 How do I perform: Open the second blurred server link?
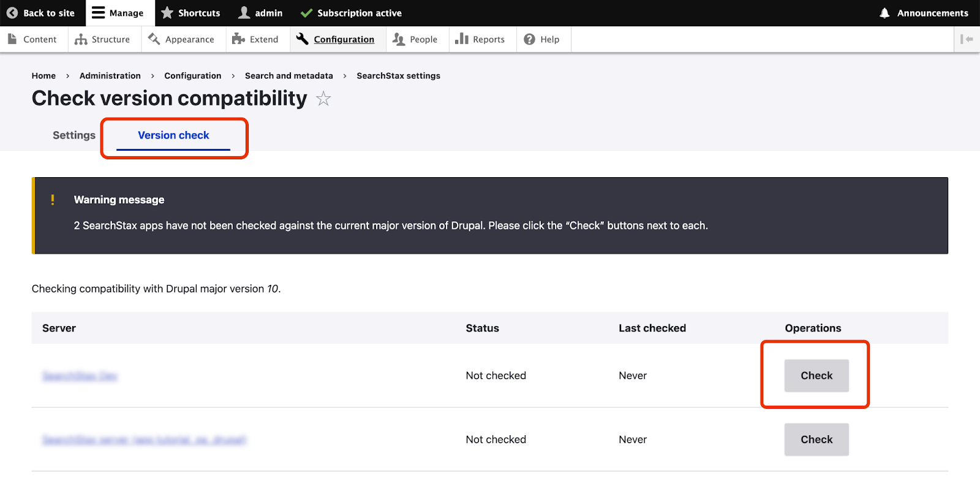[145, 439]
